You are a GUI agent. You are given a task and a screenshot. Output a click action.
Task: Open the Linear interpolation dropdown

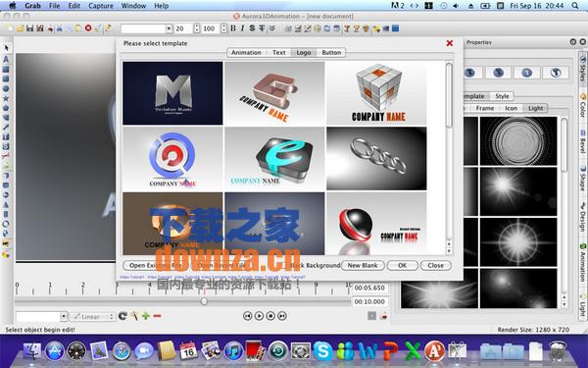[x=92, y=317]
